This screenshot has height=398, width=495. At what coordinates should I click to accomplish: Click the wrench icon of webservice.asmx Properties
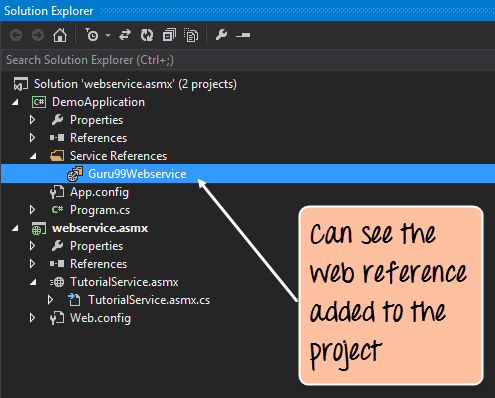pyautogui.click(x=57, y=246)
